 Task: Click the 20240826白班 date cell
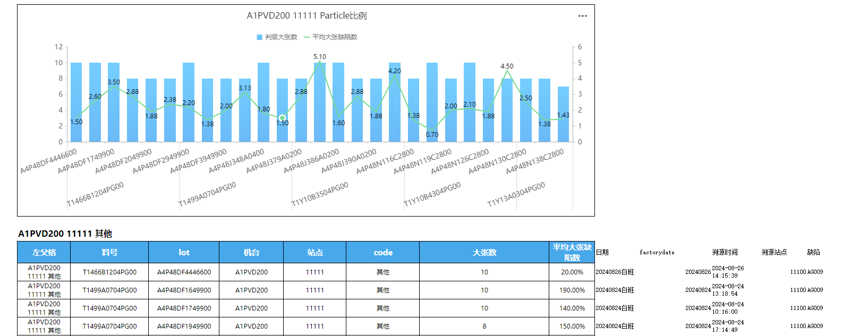[x=615, y=272]
